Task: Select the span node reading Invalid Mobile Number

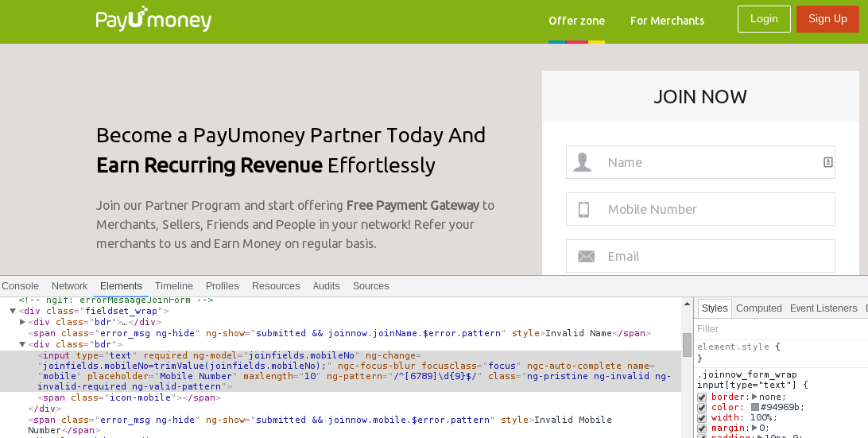Action: [x=320, y=424]
